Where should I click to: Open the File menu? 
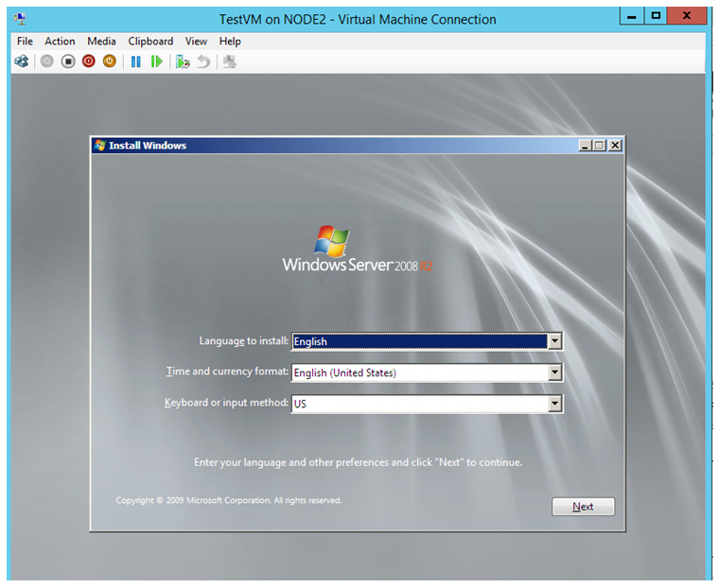pos(25,42)
